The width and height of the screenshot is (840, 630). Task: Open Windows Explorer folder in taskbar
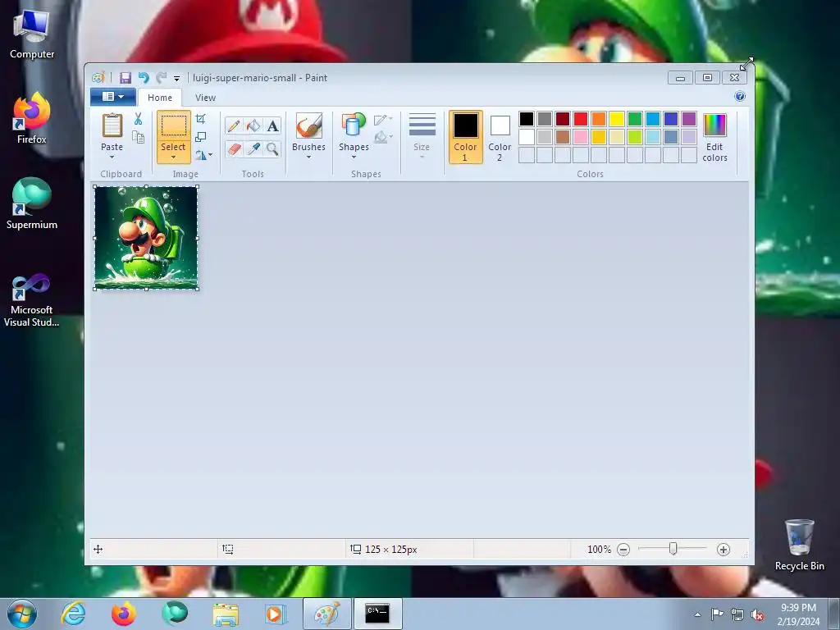[226, 614]
